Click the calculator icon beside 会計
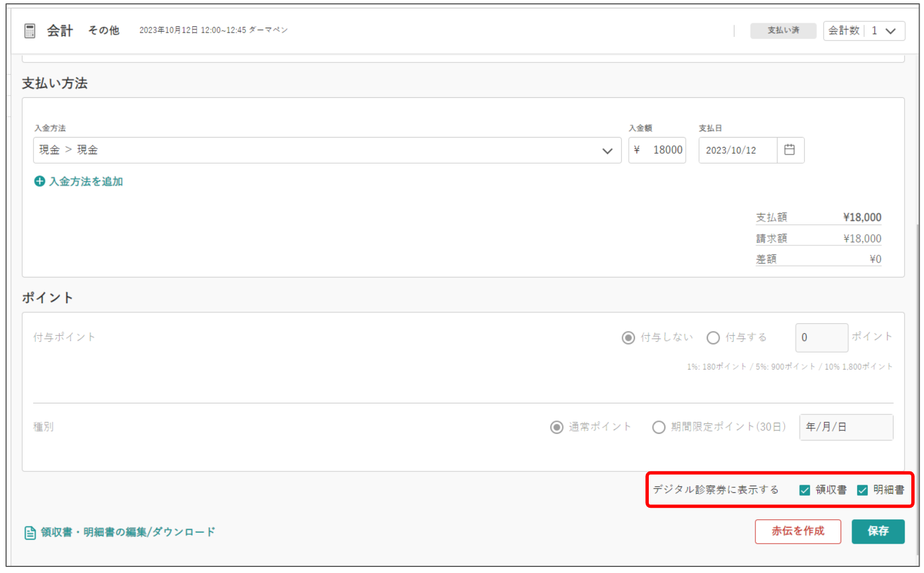Viewport: 924px width, 573px height. [x=30, y=31]
